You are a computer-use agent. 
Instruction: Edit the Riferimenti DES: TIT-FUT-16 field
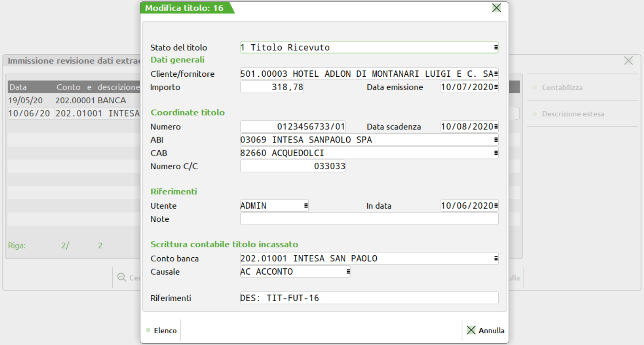[x=369, y=298]
